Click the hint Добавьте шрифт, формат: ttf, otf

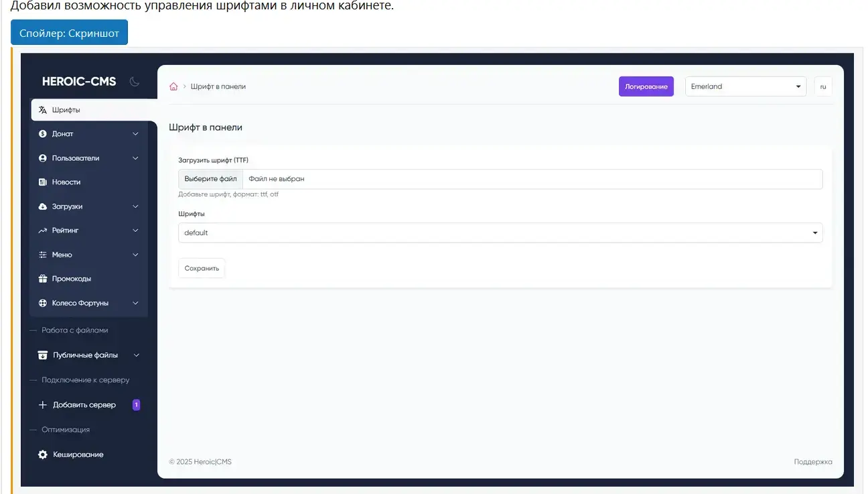[x=228, y=194]
